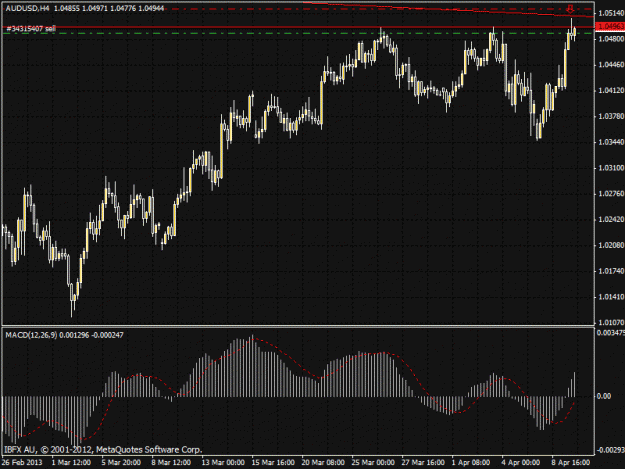Click the 1.04460 price axis label
Screen dimensions: 625x469
pos(611,65)
